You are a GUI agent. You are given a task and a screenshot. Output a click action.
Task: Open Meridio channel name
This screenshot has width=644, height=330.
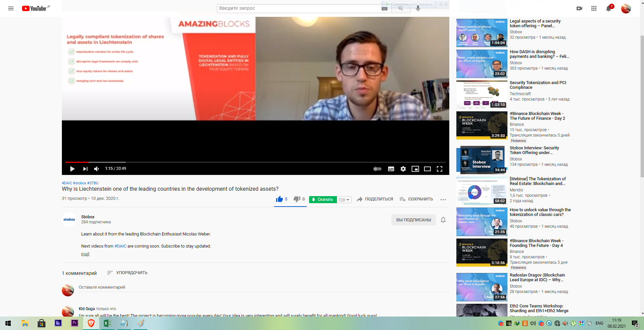click(516, 190)
